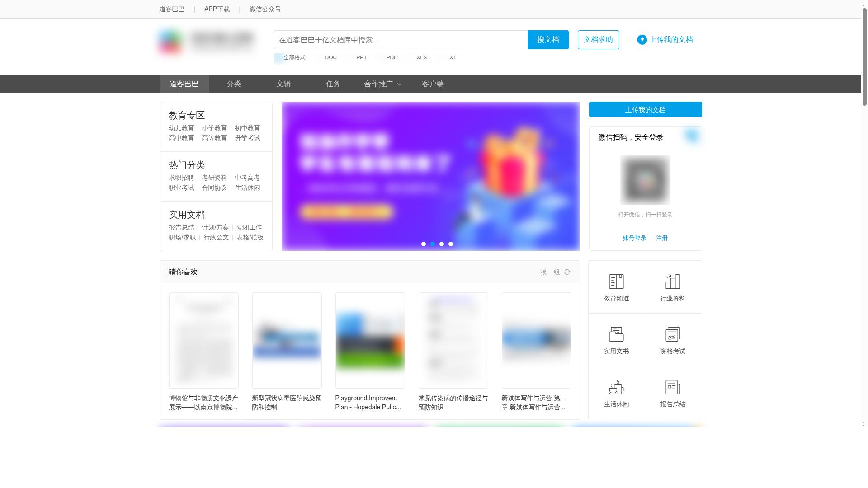This screenshot has width=868, height=488.
Task: Click the 资格考试 exam paper icon
Action: click(x=673, y=334)
